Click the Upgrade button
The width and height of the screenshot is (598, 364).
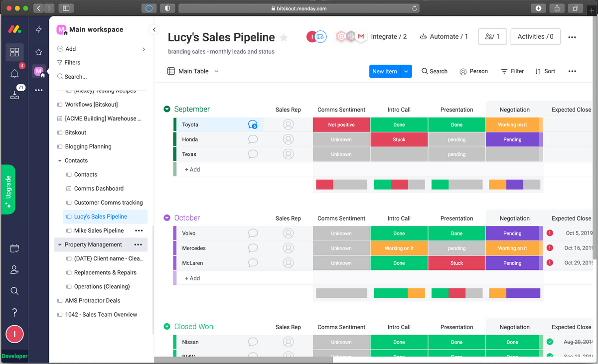(x=8, y=189)
